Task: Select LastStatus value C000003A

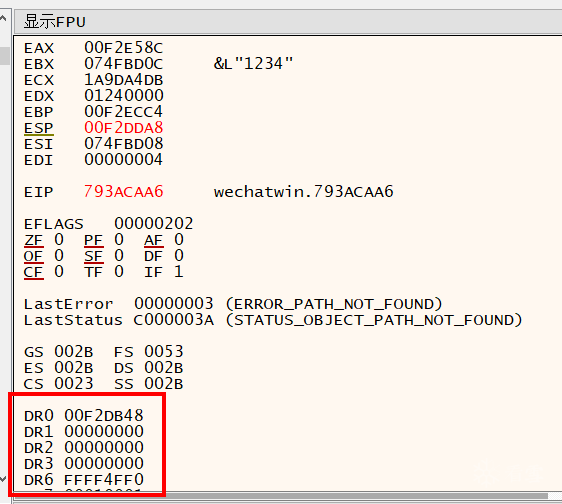Action: click(x=174, y=320)
